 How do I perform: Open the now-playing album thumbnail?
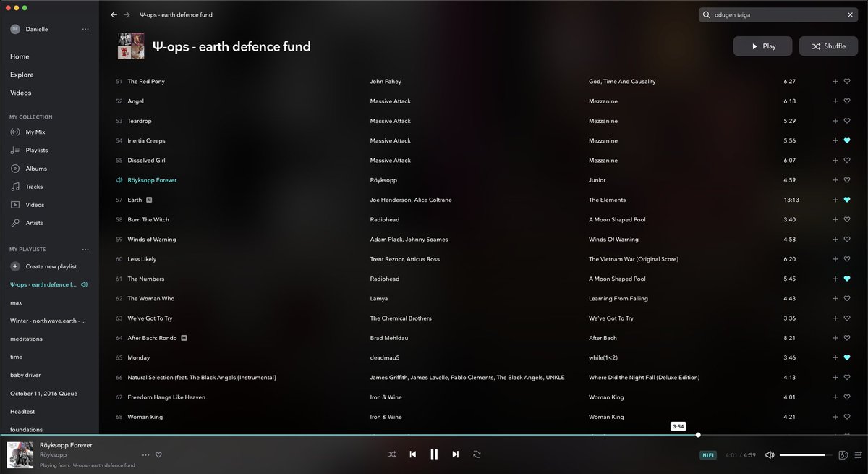pos(20,455)
